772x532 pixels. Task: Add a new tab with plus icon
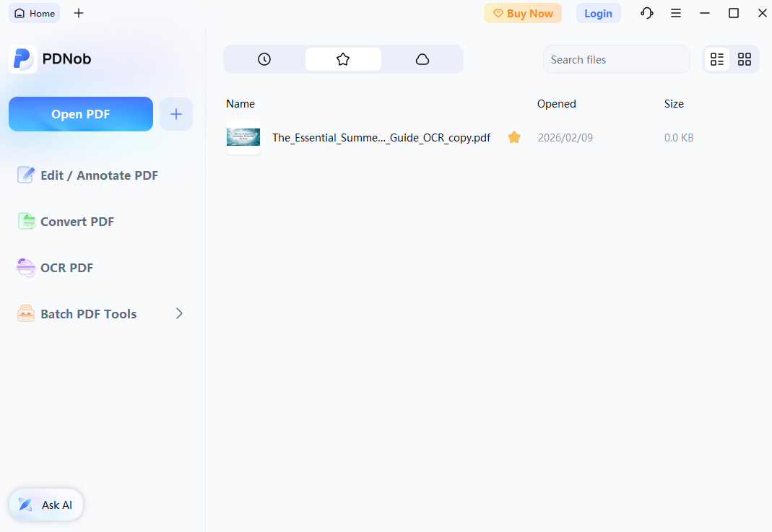[x=79, y=13]
